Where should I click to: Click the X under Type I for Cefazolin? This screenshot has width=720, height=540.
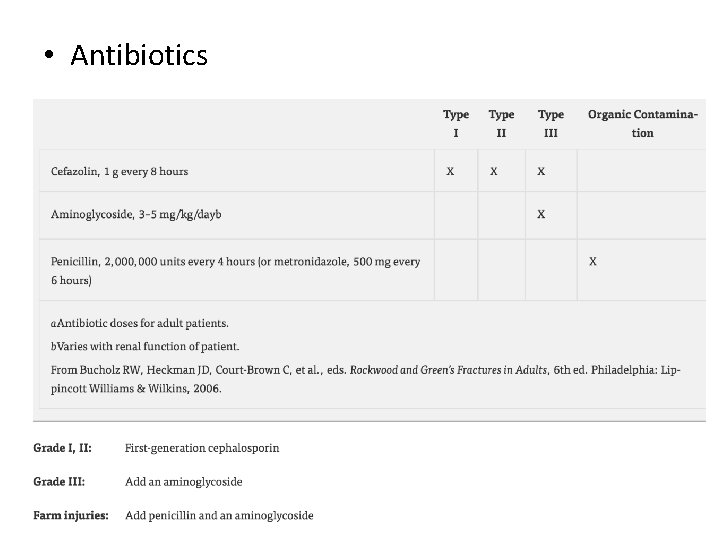tap(450, 171)
